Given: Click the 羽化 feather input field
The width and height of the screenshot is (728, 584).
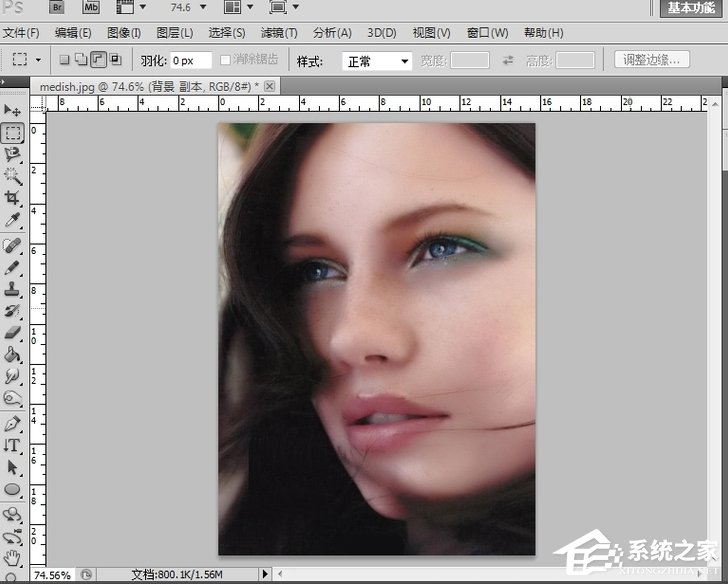Looking at the screenshot, I should pyautogui.click(x=191, y=60).
